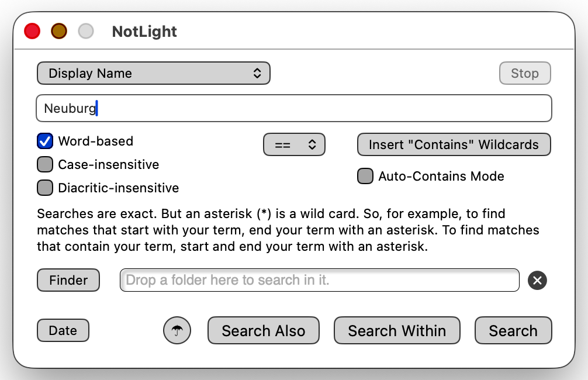This screenshot has height=380, width=588.
Task: Open the Date options button
Action: pos(63,330)
